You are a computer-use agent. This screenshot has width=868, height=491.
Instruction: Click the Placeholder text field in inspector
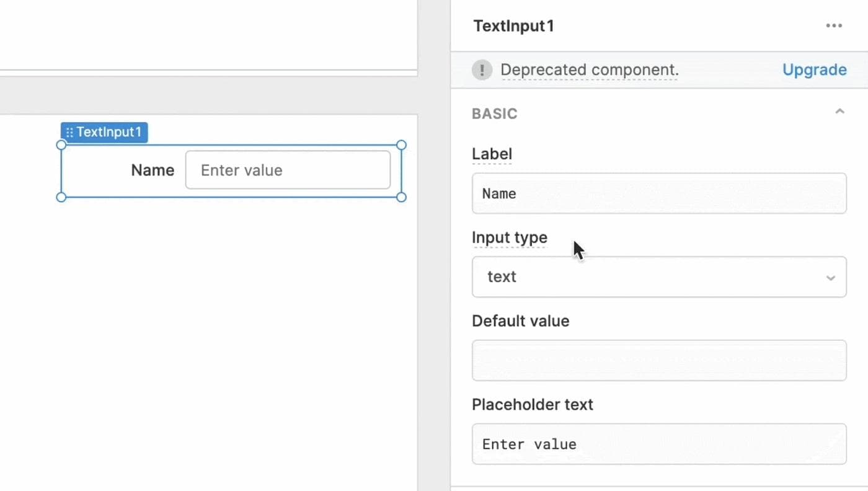(x=658, y=444)
